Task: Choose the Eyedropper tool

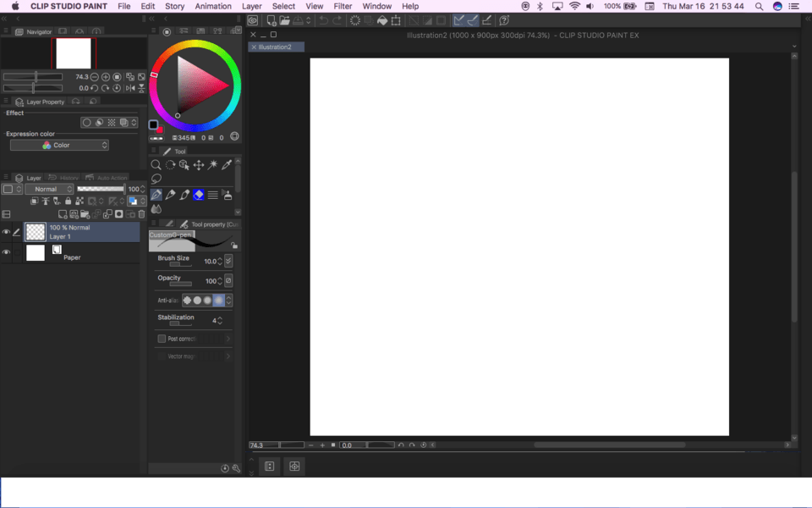Action: [225, 165]
